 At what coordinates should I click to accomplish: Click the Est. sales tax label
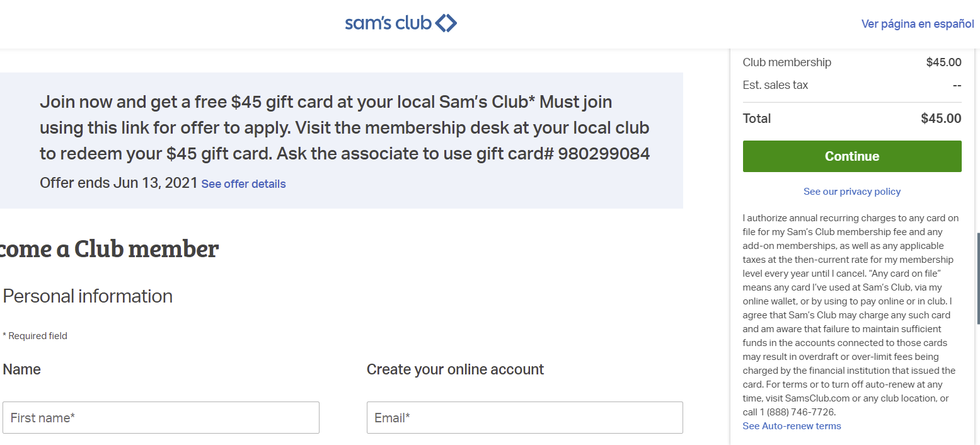point(775,85)
